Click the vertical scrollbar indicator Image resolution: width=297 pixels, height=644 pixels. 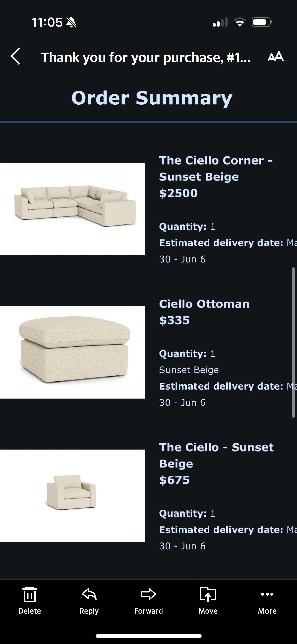tap(293, 343)
